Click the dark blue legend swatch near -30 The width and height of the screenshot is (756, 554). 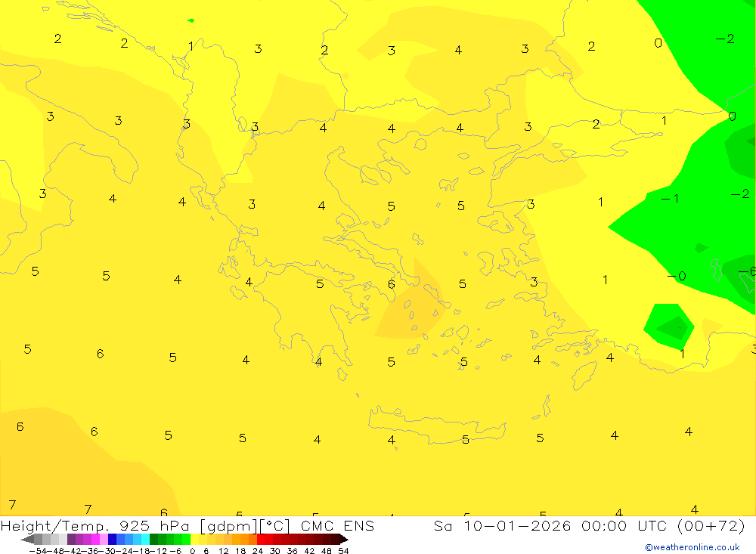tap(113, 539)
